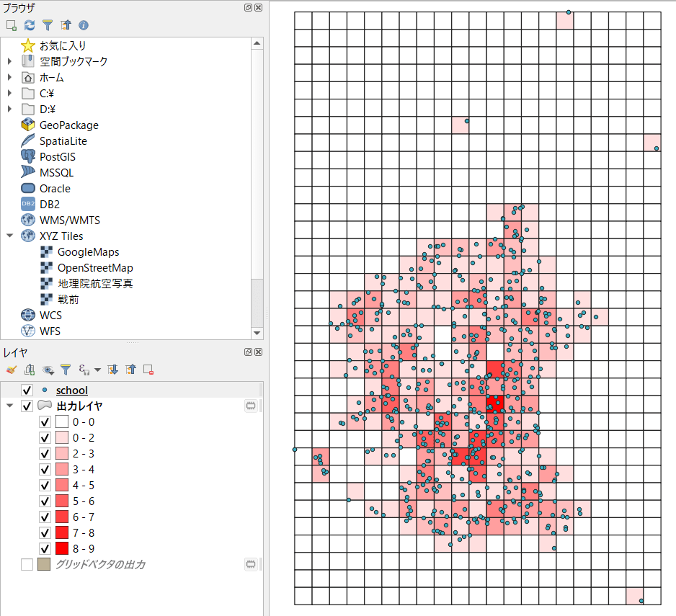676x616 pixels.
Task: Float the Browser panel
Action: (248, 7)
